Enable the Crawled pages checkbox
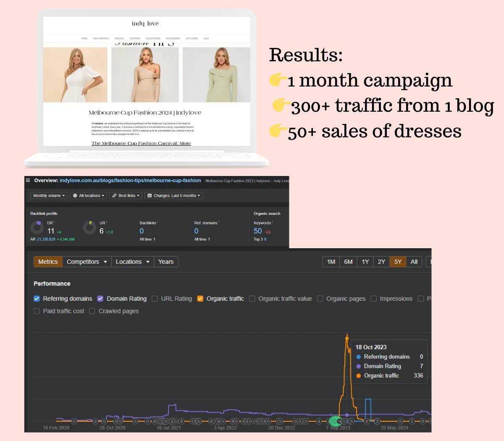 pos(92,311)
